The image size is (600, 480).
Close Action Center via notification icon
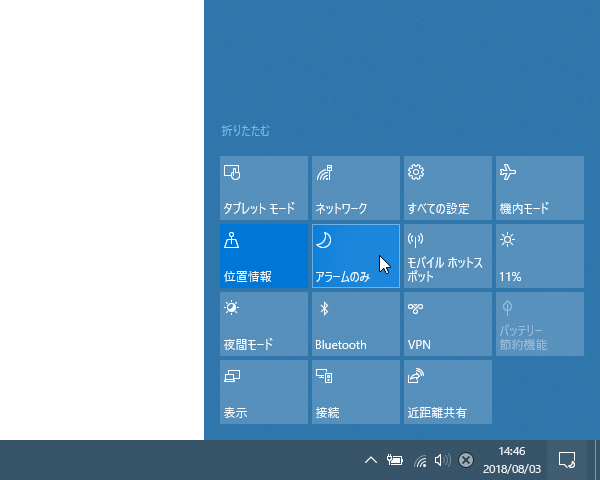click(567, 460)
